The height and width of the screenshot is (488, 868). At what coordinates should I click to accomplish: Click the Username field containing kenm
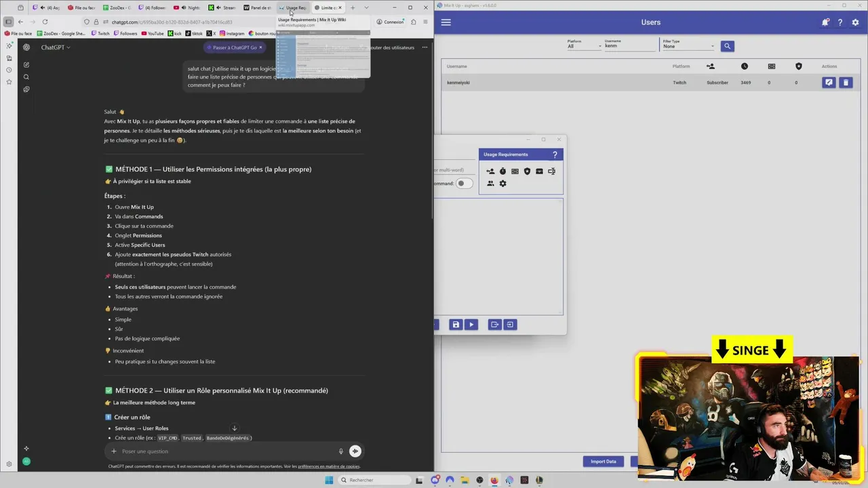click(x=629, y=45)
